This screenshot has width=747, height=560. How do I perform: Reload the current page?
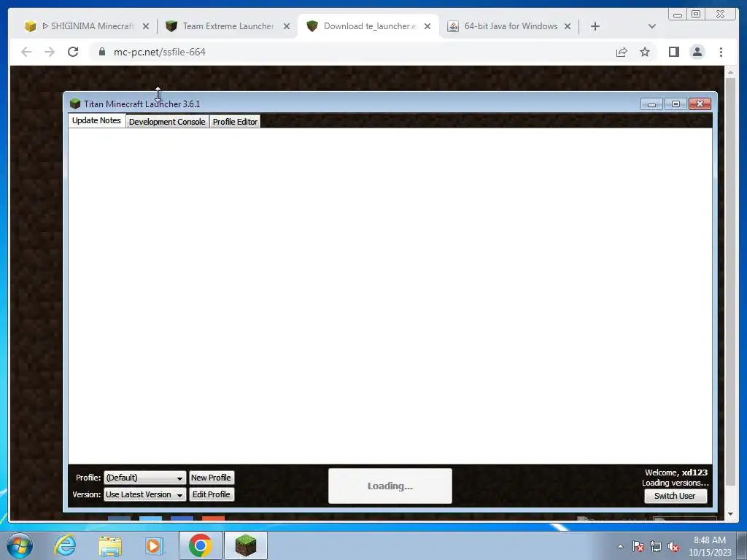pyautogui.click(x=73, y=52)
